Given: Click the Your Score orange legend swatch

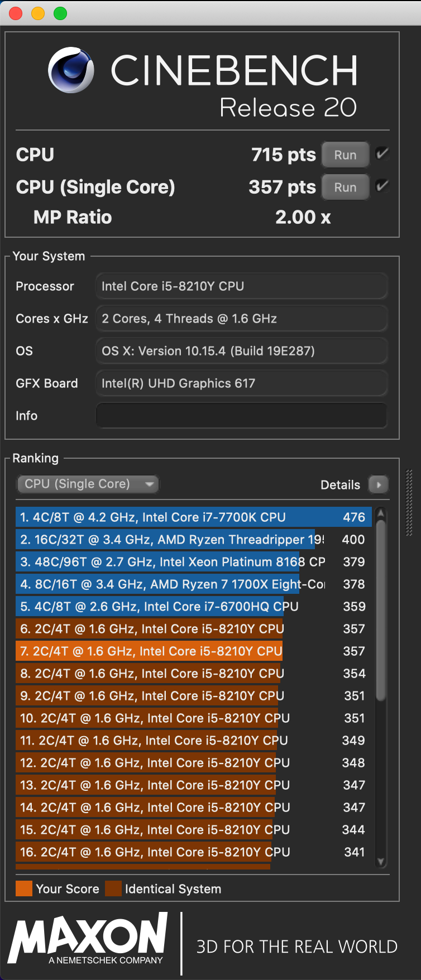Looking at the screenshot, I should click(x=24, y=888).
